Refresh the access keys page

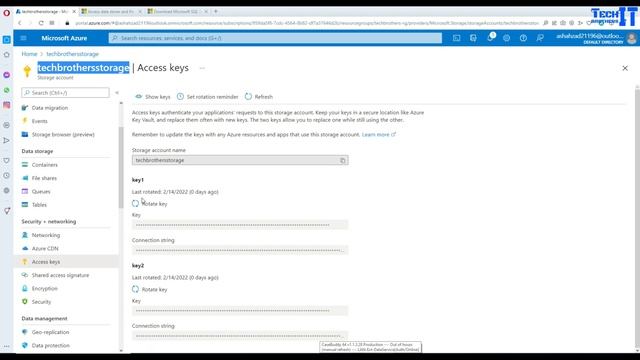pos(259,97)
